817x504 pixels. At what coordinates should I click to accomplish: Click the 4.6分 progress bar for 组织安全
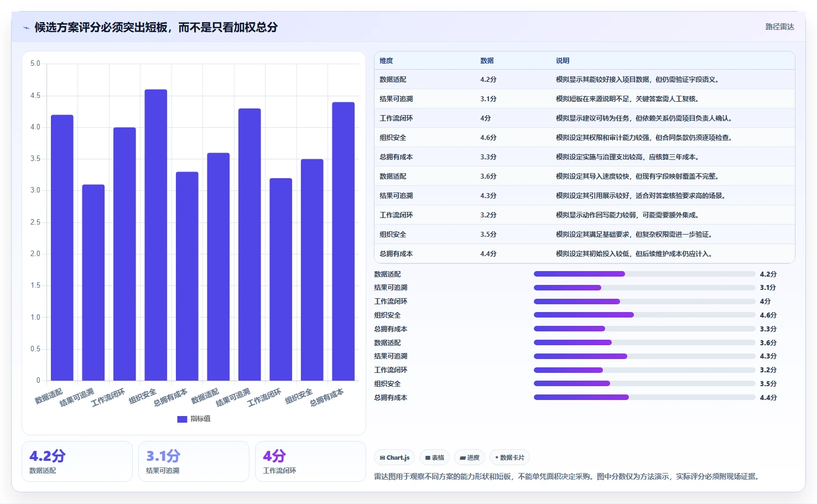(644, 315)
